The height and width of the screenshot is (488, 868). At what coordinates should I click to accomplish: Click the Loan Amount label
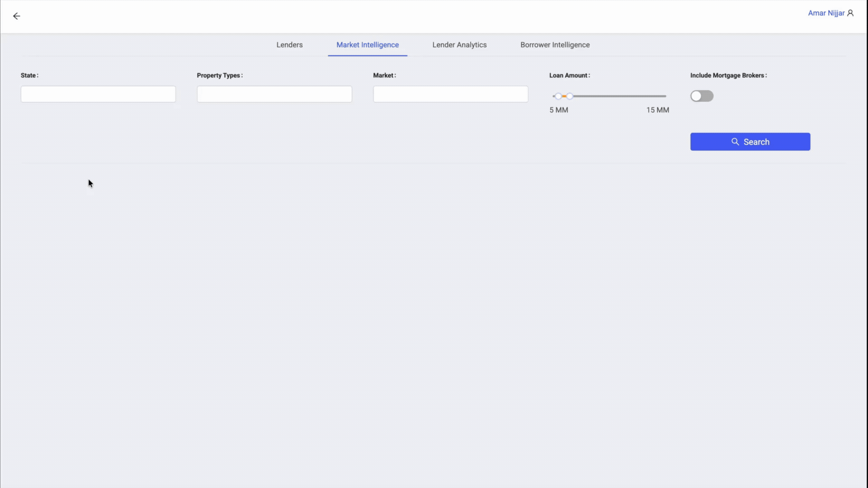(x=569, y=75)
